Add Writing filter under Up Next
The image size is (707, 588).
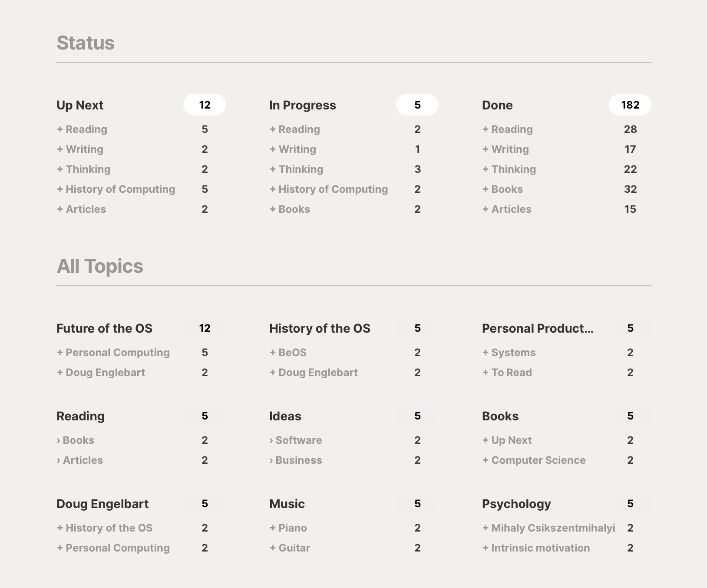pyautogui.click(x=80, y=149)
